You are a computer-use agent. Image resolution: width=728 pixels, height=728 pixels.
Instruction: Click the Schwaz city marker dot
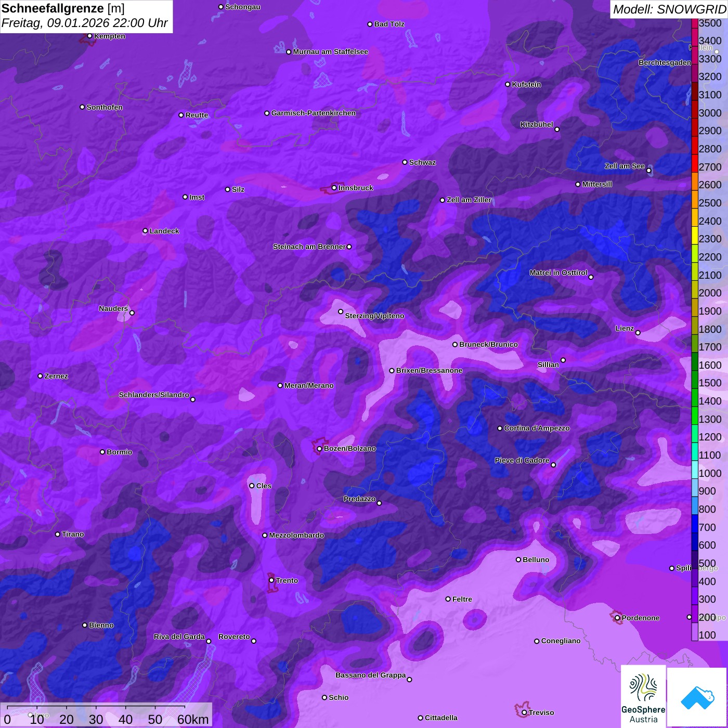pos(405,162)
